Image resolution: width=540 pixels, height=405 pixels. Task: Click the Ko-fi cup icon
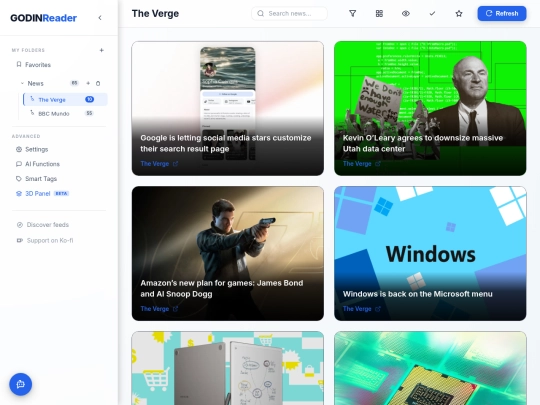tap(20, 240)
